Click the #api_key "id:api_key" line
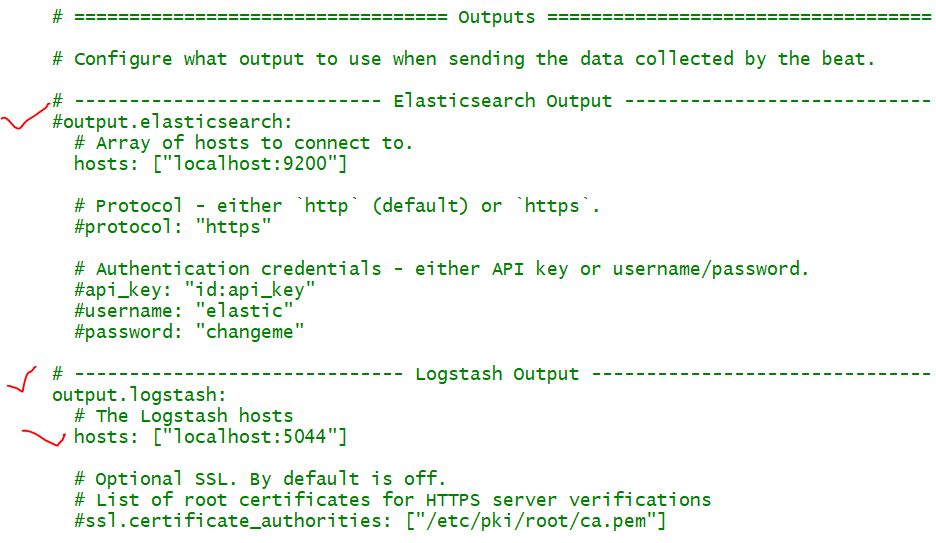Image resolution: width=936 pixels, height=543 pixels. 195,290
